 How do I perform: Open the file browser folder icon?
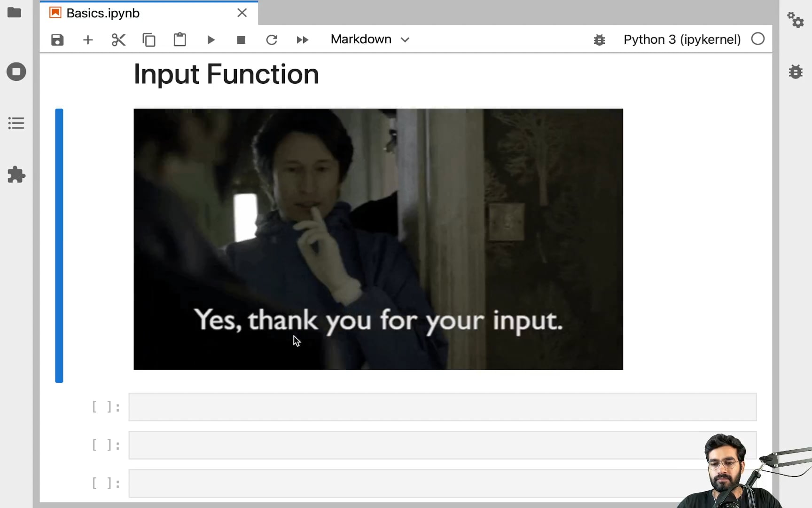[x=15, y=13]
